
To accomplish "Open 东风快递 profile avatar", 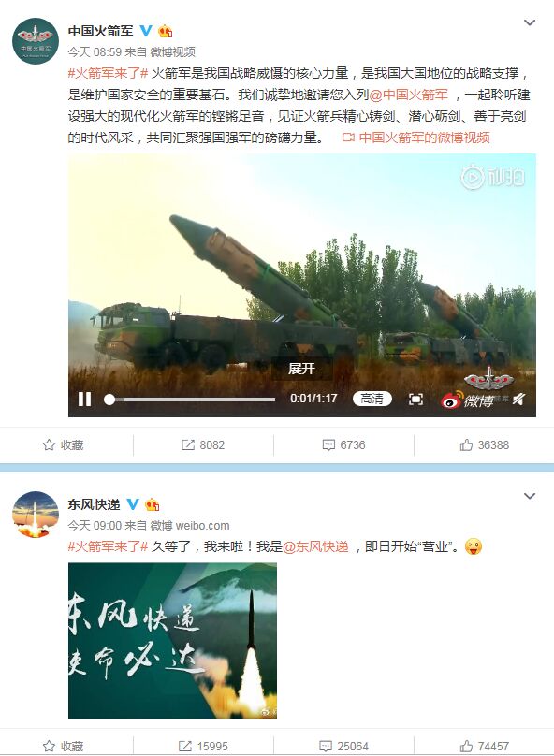I will pyautogui.click(x=36, y=515).
